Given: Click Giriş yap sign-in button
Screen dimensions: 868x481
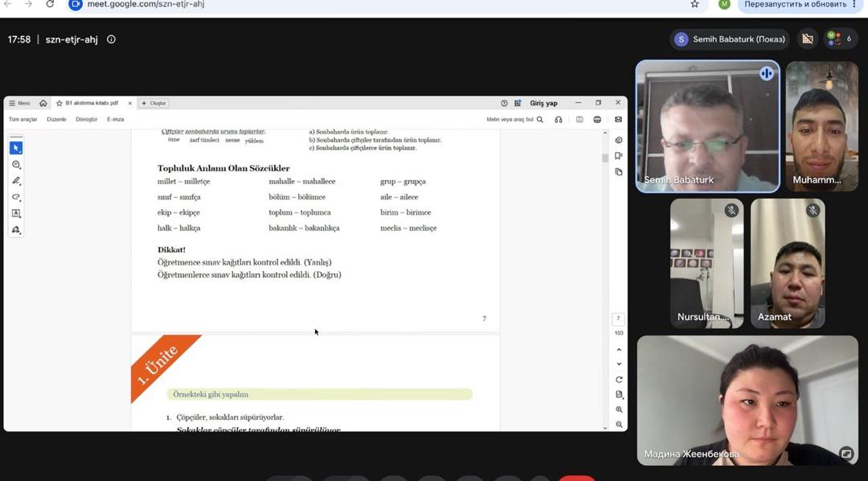Looking at the screenshot, I should [543, 103].
